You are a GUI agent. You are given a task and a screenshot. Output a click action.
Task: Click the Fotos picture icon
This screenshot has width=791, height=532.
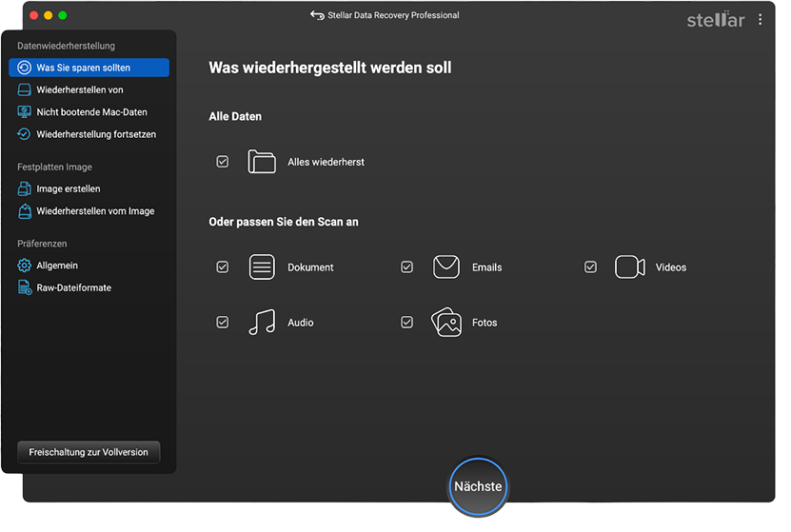(445, 323)
